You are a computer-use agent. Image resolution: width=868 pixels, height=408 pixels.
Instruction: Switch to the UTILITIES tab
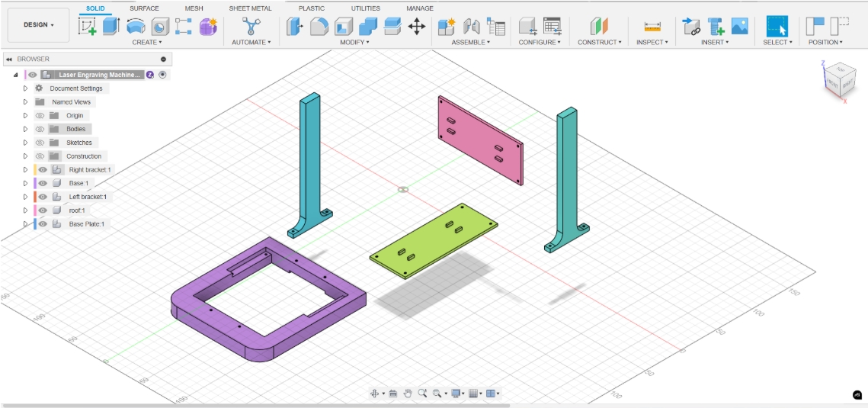pyautogui.click(x=365, y=8)
